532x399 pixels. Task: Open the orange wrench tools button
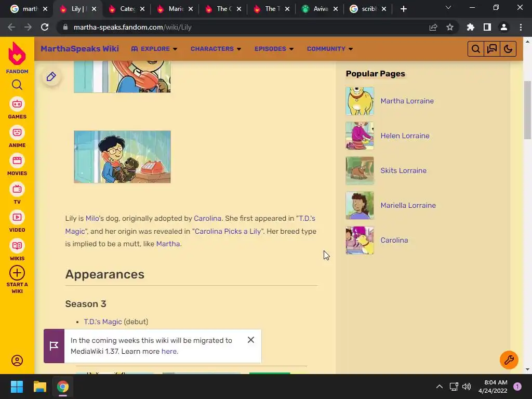click(x=509, y=360)
